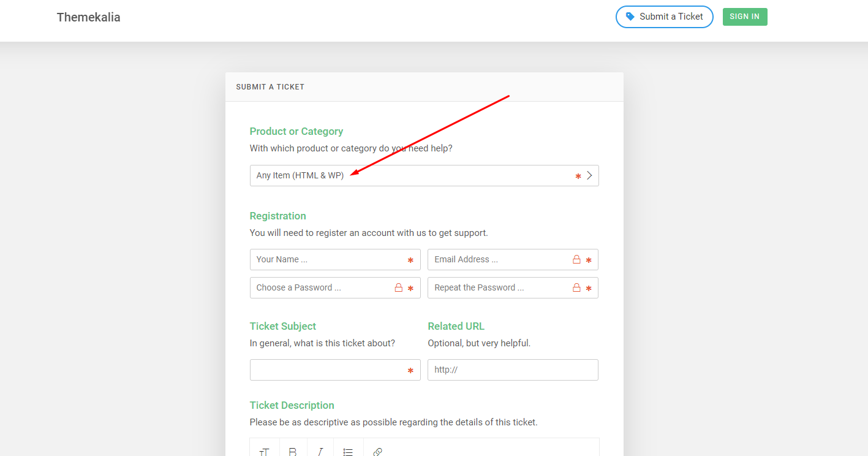This screenshot has height=456, width=868.
Task: Click the Choose a Password field
Action: (335, 287)
